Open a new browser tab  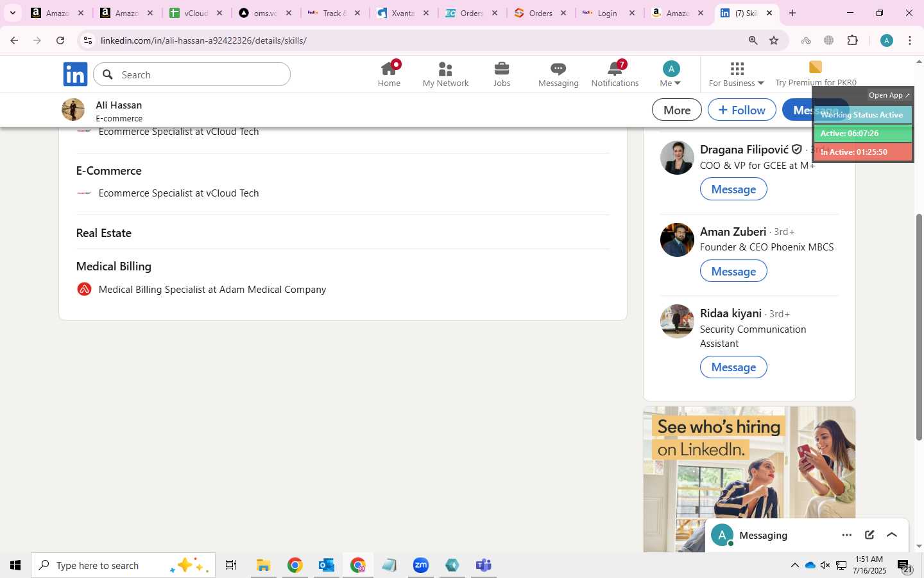coord(792,13)
